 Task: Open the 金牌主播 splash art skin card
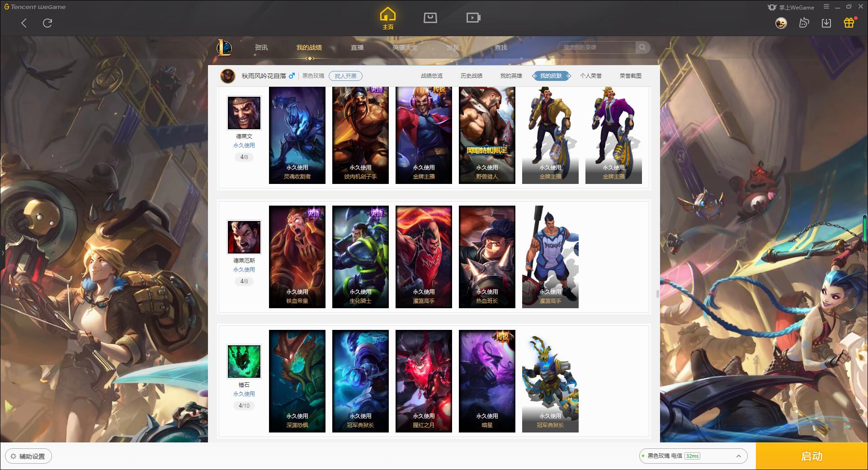(x=424, y=135)
